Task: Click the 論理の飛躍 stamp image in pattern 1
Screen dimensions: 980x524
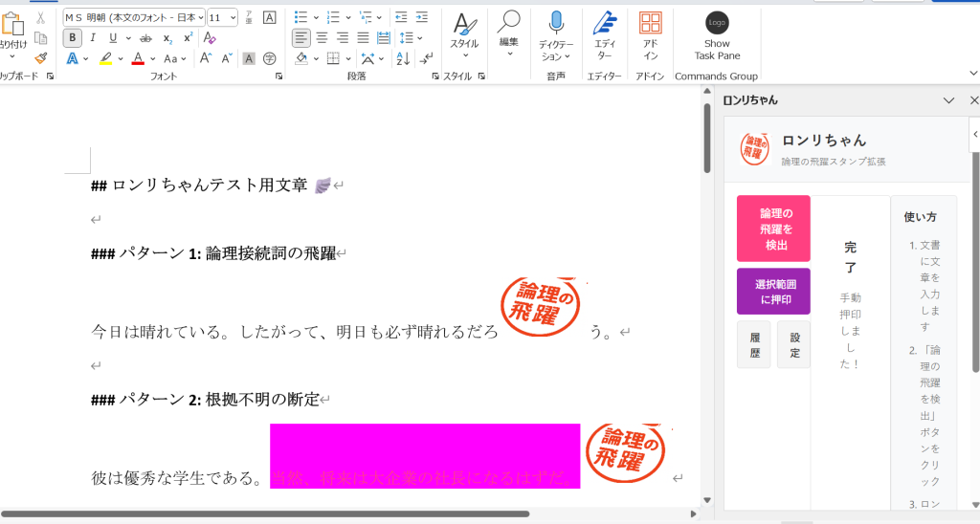Action: [x=542, y=307]
